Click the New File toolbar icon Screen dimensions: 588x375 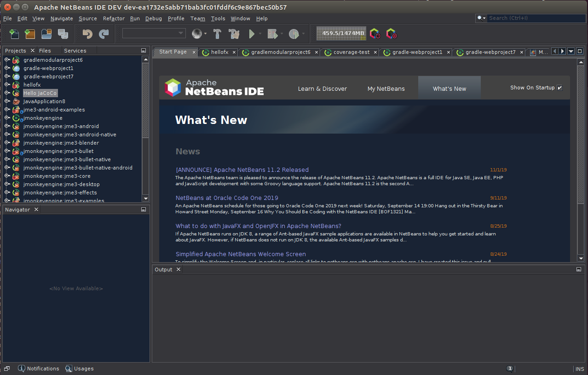pos(14,34)
